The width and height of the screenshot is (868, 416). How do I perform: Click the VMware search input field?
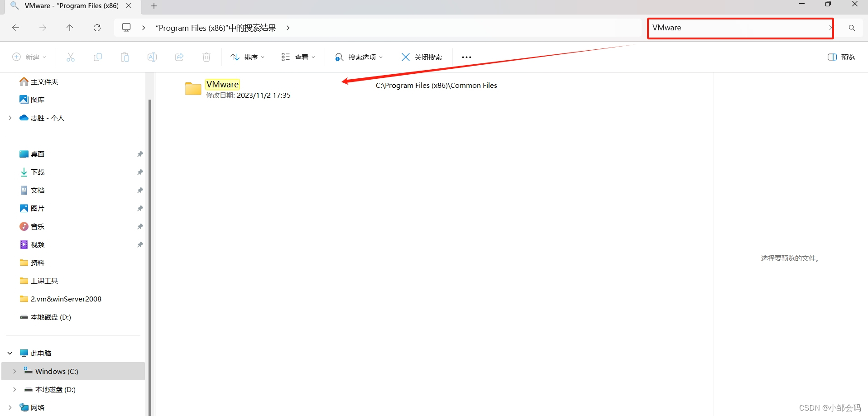pos(740,28)
